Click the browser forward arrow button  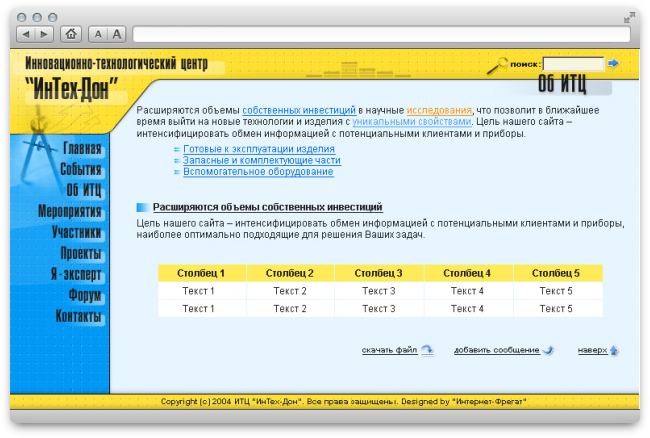[44, 34]
